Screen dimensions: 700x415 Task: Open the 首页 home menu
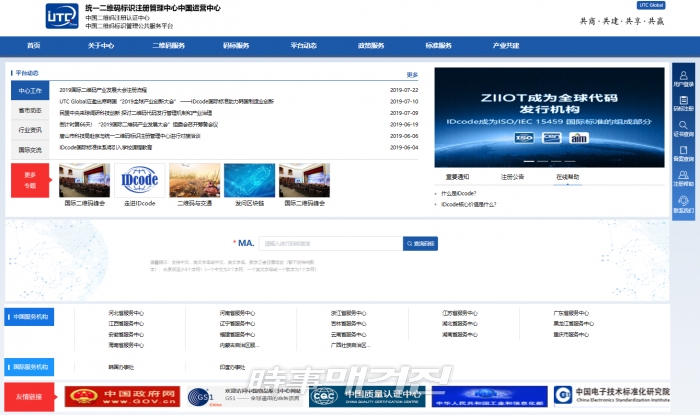pyautogui.click(x=33, y=46)
